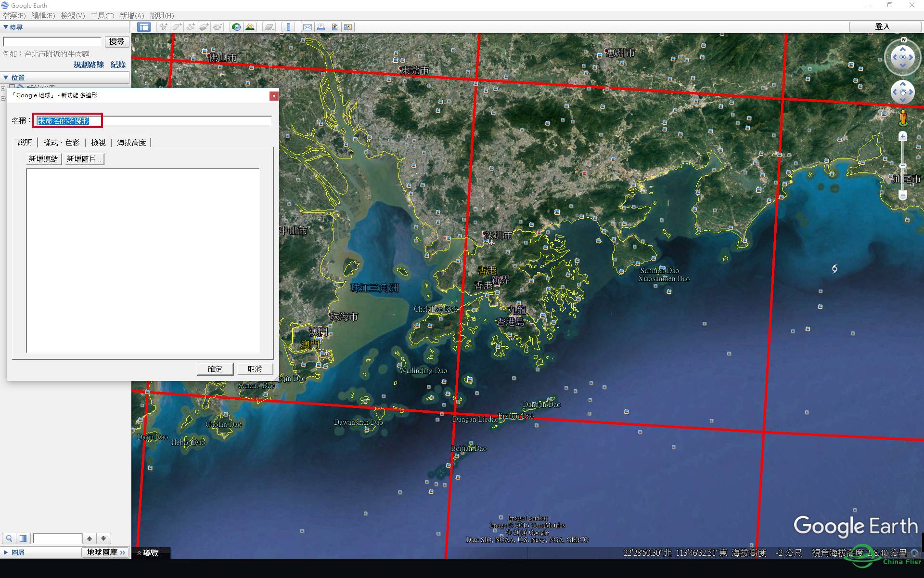Click the move up arrow button
Screen dimensions: 924x578
[x=90, y=539]
